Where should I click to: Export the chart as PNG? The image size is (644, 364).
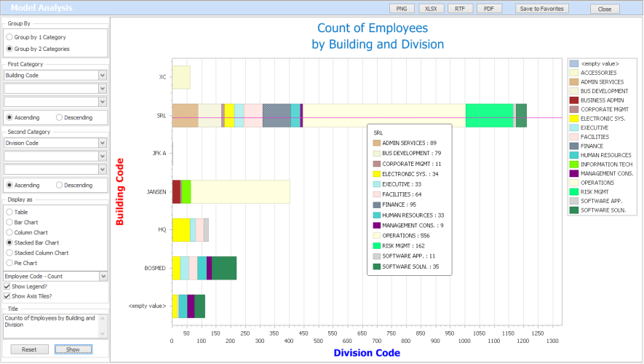(x=400, y=9)
